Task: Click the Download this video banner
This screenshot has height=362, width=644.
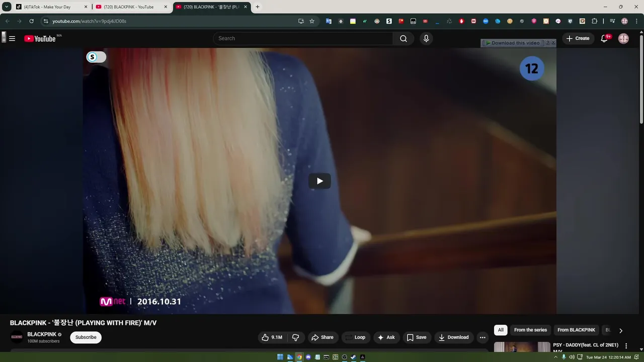Action: [513, 43]
